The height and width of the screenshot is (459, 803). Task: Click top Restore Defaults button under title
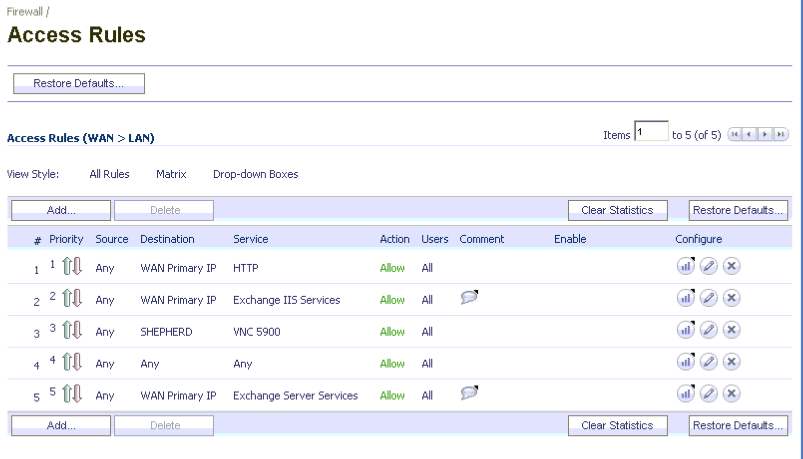79,84
